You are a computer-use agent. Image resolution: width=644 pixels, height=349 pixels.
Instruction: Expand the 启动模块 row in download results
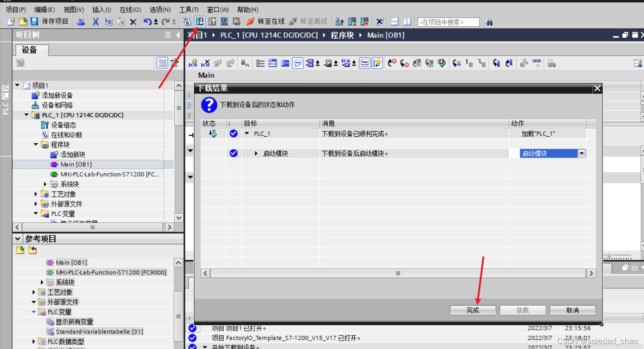point(256,153)
